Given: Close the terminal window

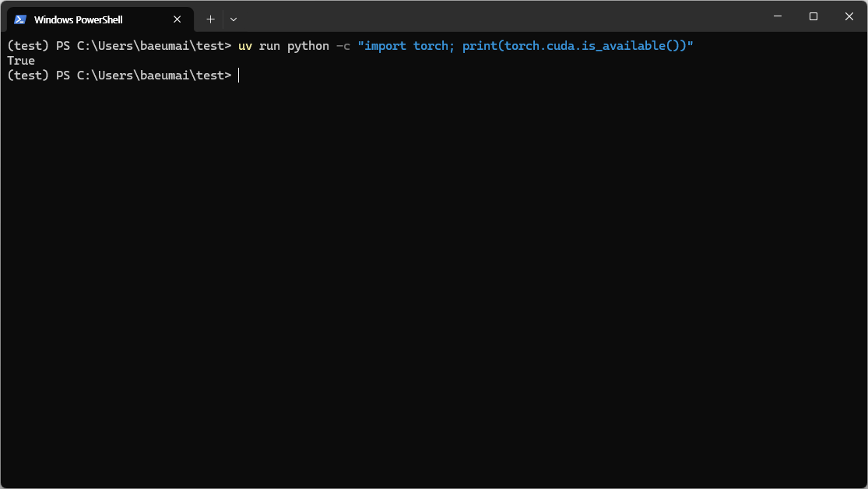Looking at the screenshot, I should (849, 16).
